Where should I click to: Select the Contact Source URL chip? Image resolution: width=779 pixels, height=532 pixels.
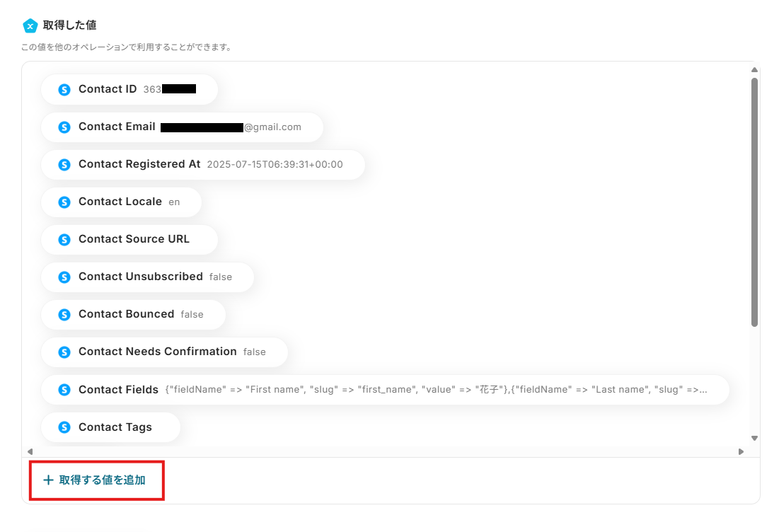tap(129, 239)
